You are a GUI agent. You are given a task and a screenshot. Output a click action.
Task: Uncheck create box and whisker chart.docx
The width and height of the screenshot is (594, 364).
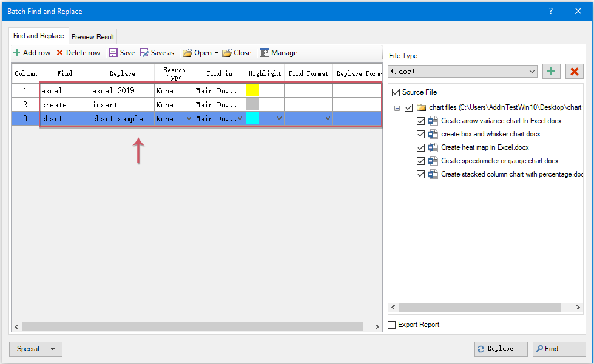point(420,134)
